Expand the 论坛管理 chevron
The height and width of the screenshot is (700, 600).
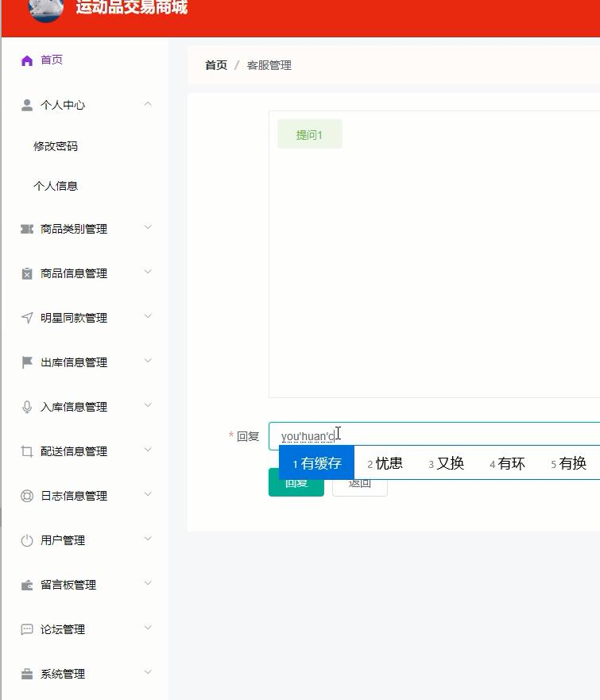coord(148,628)
